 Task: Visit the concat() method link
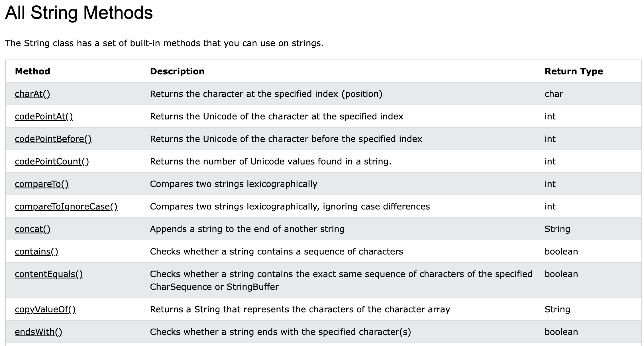tap(32, 229)
